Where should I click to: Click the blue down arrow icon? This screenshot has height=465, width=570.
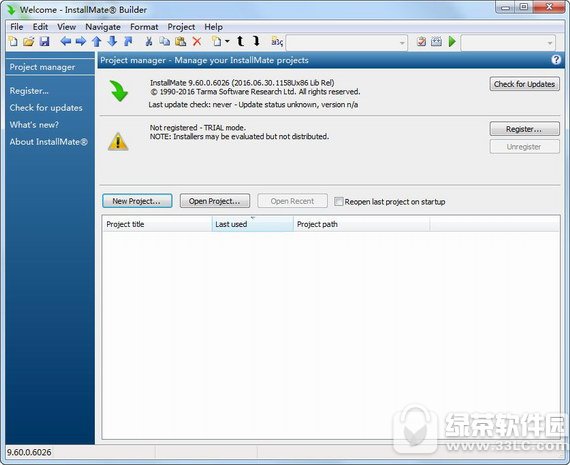point(112,41)
